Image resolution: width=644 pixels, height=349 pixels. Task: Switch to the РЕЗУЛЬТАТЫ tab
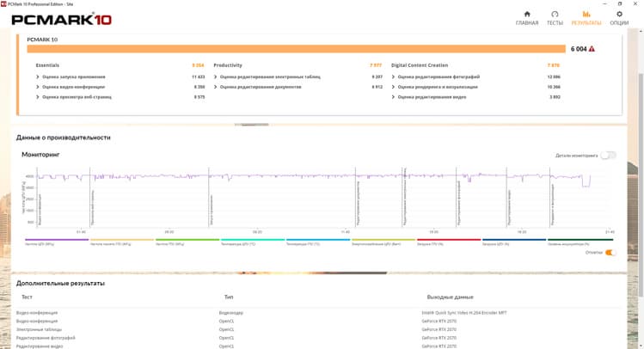click(x=586, y=18)
